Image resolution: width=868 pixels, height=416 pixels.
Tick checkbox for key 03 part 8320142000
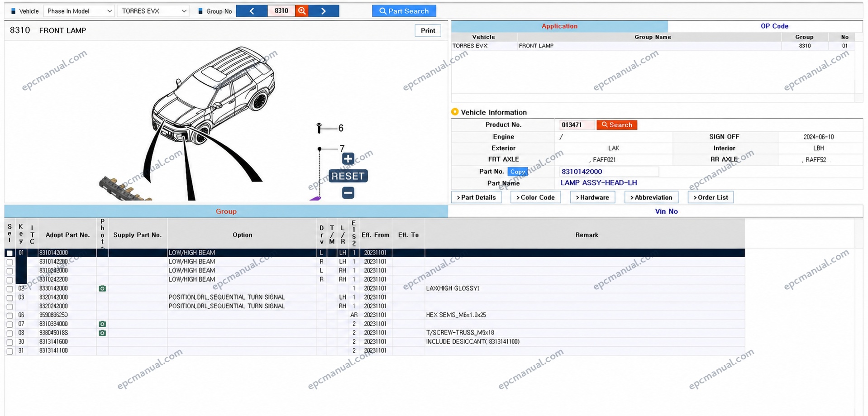click(x=10, y=298)
